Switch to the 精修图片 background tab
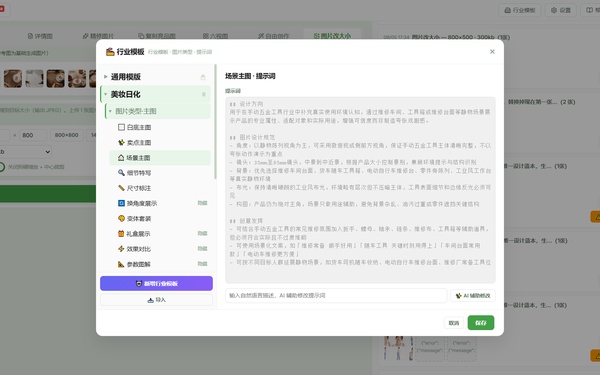Viewport: 600px width, 375px height. pos(98,36)
